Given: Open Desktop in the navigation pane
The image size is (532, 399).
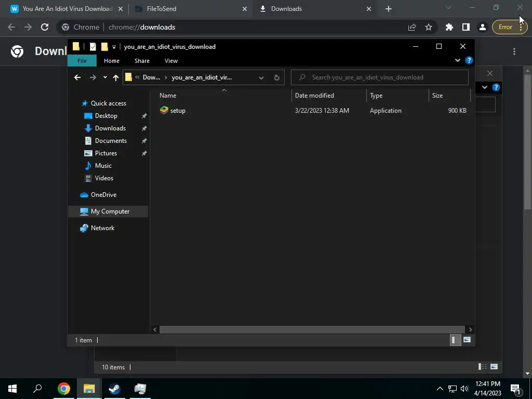Looking at the screenshot, I should tap(106, 116).
